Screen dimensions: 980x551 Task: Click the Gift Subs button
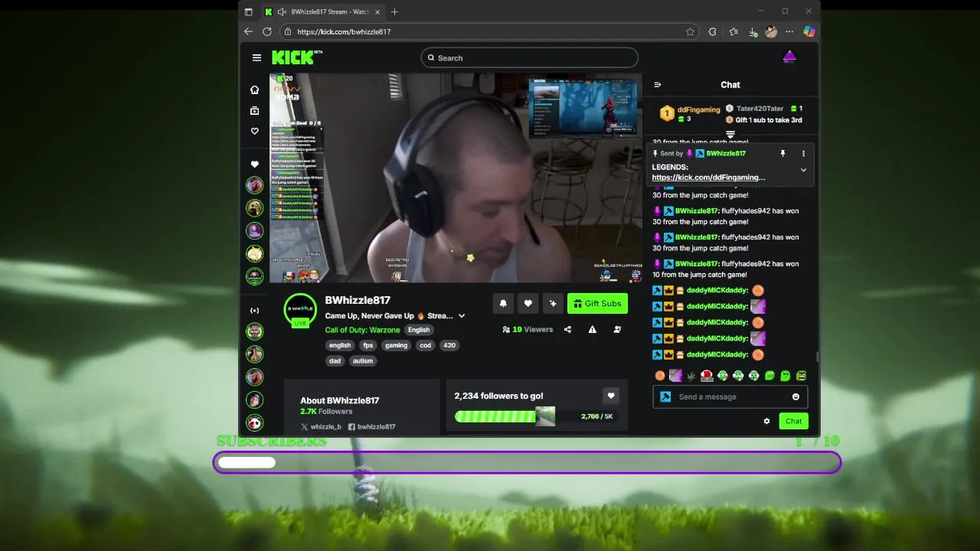pos(597,304)
